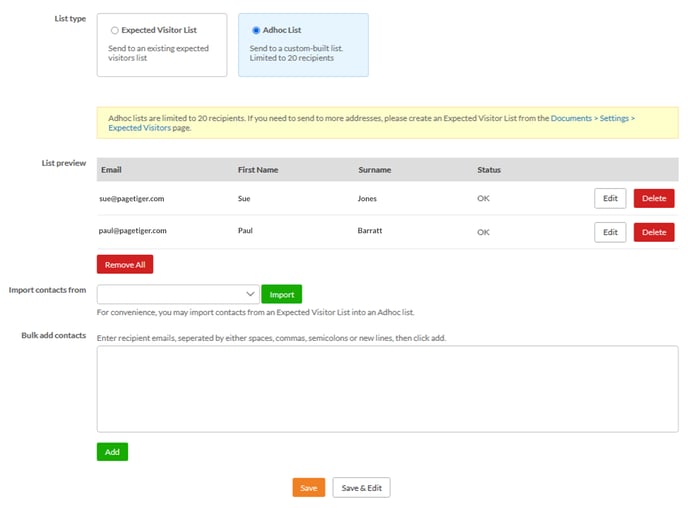Click the green Add button
Screen dimensions: 688x508
coord(112,452)
